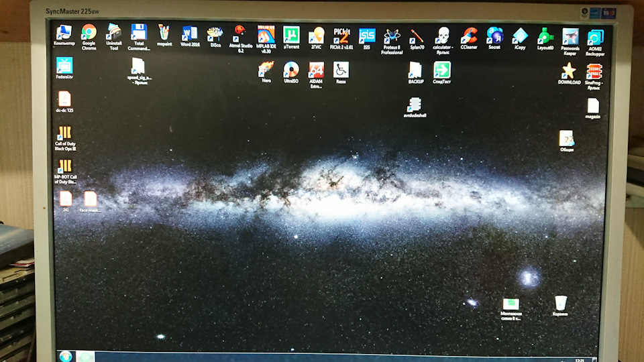The width and height of the screenshot is (644, 362).
Task: Open MPLAB IDE v8.30
Action: [x=266, y=39]
